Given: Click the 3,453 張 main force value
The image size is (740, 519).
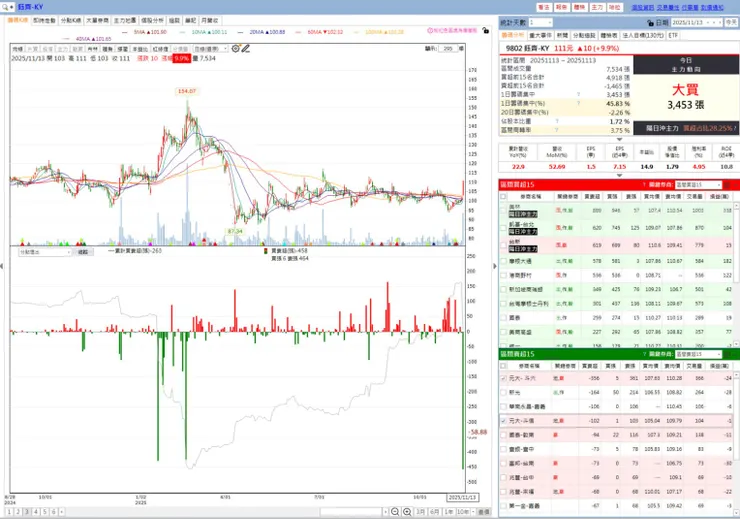Looking at the screenshot, I should 686,105.
